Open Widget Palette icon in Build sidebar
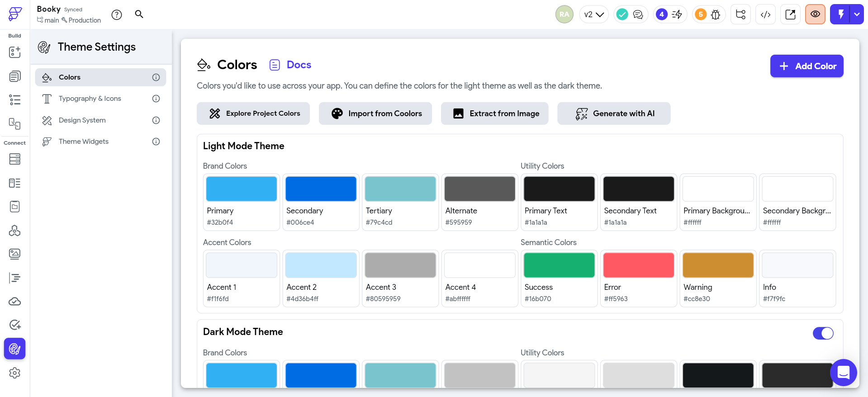The width and height of the screenshot is (868, 397). tap(15, 52)
